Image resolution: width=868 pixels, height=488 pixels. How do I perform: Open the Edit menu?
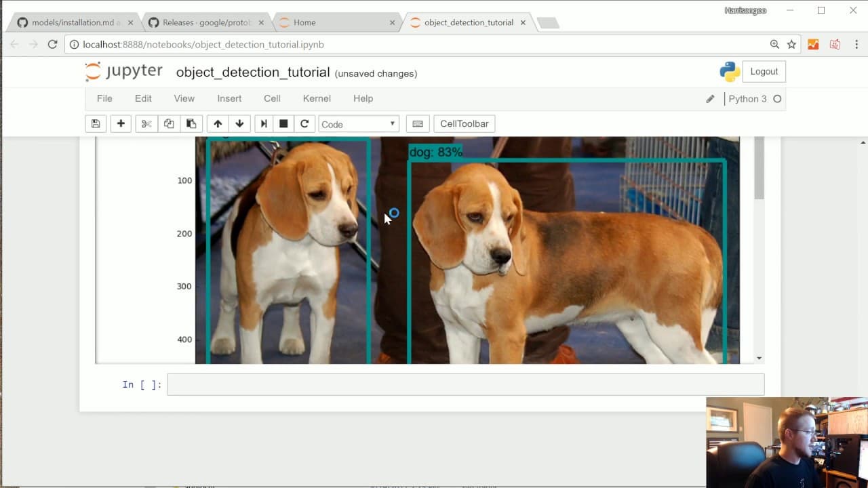(x=143, y=98)
